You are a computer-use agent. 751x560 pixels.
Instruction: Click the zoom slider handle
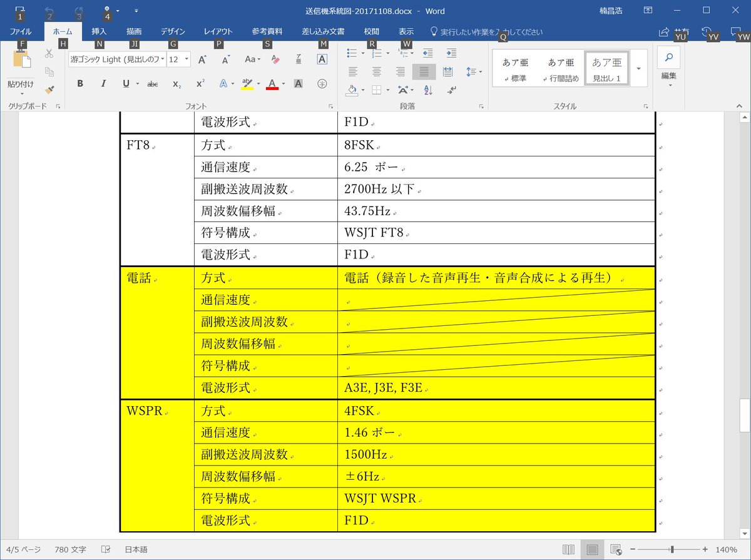[672, 549]
